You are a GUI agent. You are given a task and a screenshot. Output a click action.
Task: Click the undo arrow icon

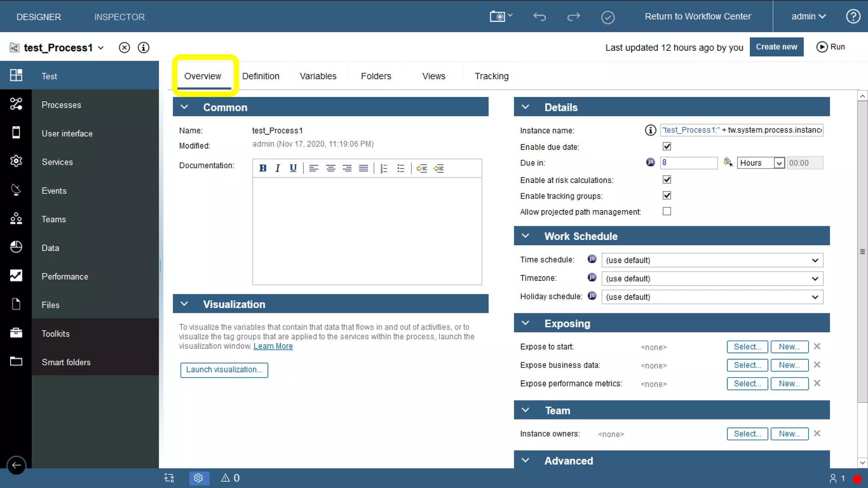coord(539,17)
